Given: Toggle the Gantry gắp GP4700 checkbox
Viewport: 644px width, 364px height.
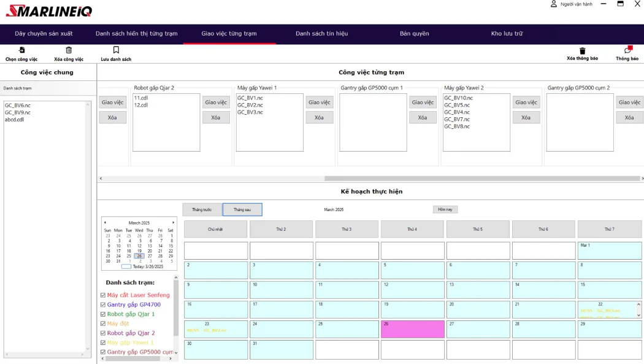Looking at the screenshot, I should [x=103, y=304].
